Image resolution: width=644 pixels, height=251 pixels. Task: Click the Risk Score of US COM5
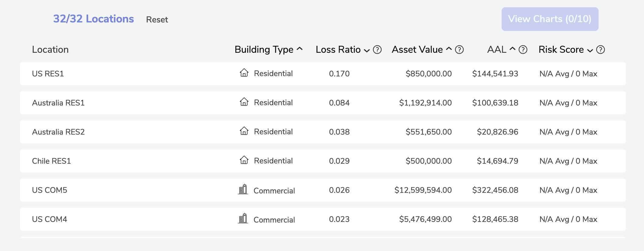tap(568, 190)
